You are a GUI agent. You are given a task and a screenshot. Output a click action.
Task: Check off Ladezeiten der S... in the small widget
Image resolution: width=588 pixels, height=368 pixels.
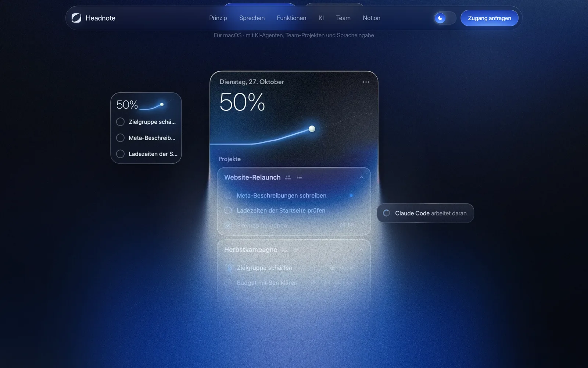click(x=120, y=154)
